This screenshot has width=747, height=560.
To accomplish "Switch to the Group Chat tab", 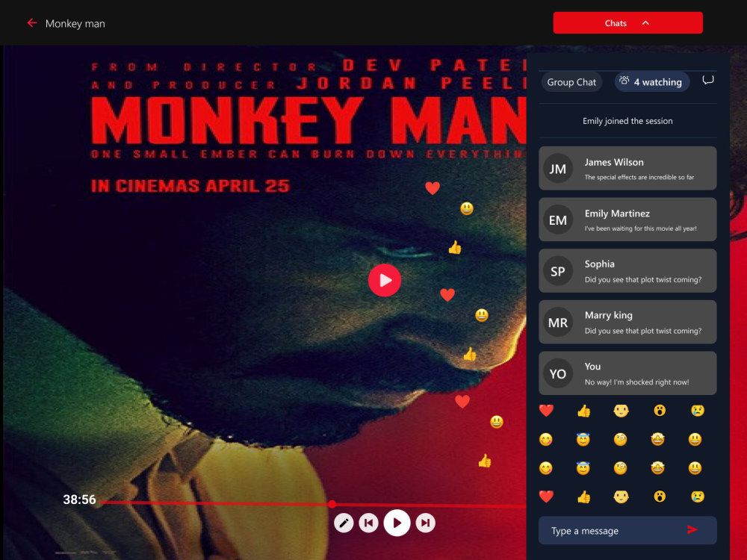I will pos(571,82).
